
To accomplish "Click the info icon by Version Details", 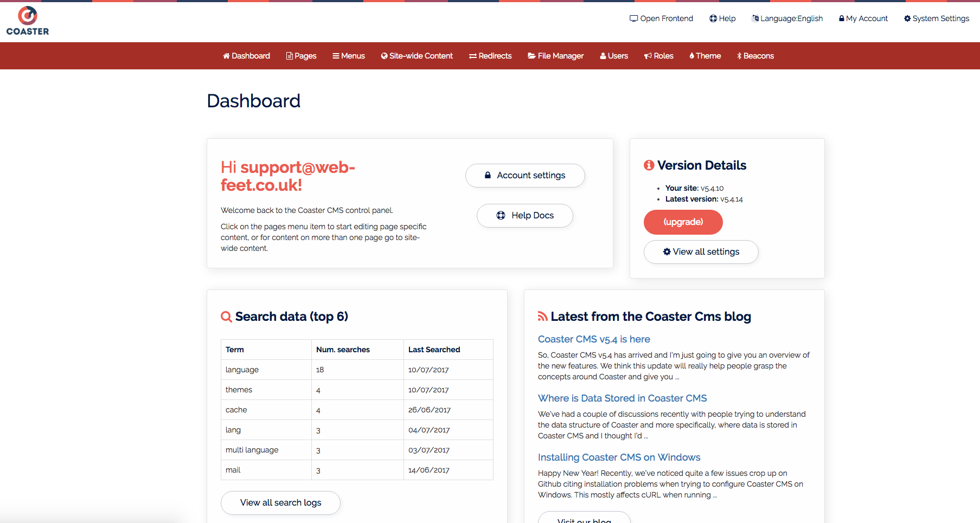I will point(649,165).
